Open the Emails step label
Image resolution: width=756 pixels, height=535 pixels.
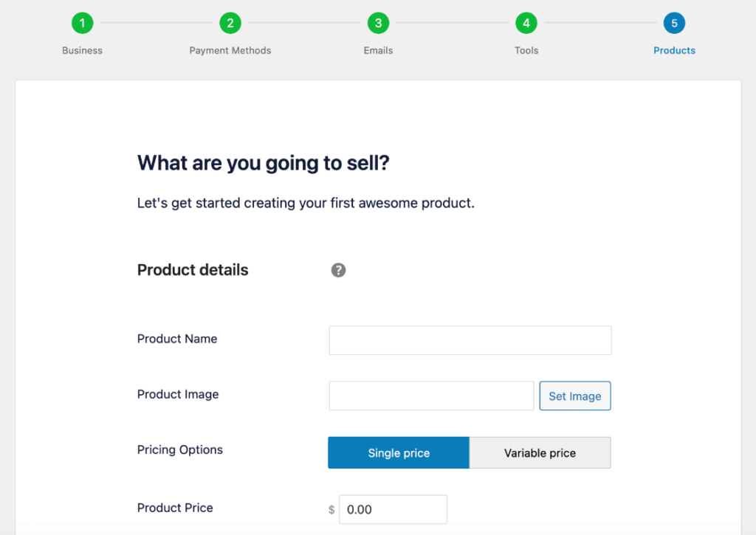tap(378, 50)
